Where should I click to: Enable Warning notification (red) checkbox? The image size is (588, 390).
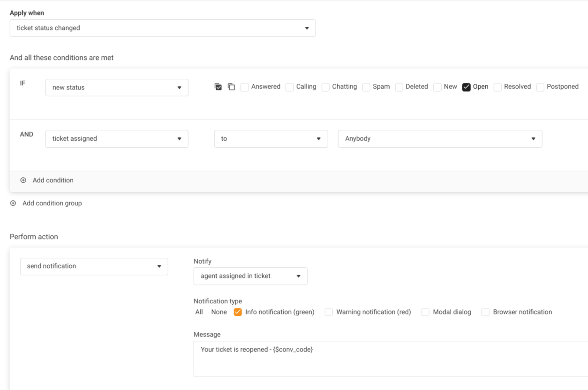329,312
